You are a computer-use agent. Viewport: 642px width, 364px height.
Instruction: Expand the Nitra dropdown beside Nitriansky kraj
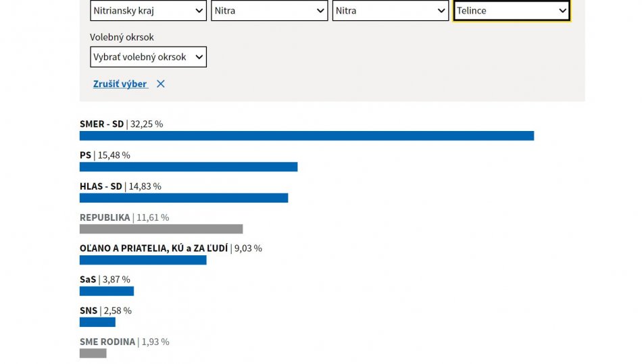coord(269,11)
